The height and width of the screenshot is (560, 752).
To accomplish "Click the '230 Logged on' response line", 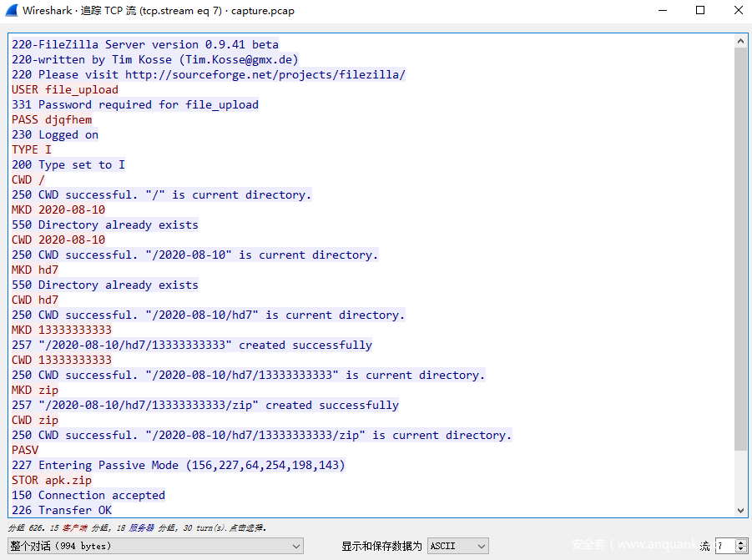I will (55, 134).
